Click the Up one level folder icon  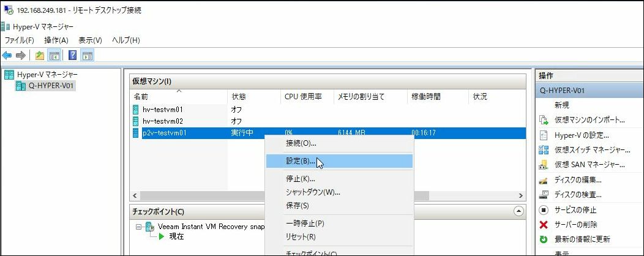click(x=40, y=56)
